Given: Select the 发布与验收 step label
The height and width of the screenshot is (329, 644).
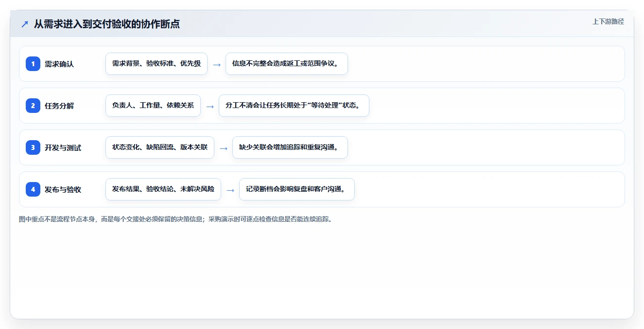Looking at the screenshot, I should pyautogui.click(x=63, y=189).
